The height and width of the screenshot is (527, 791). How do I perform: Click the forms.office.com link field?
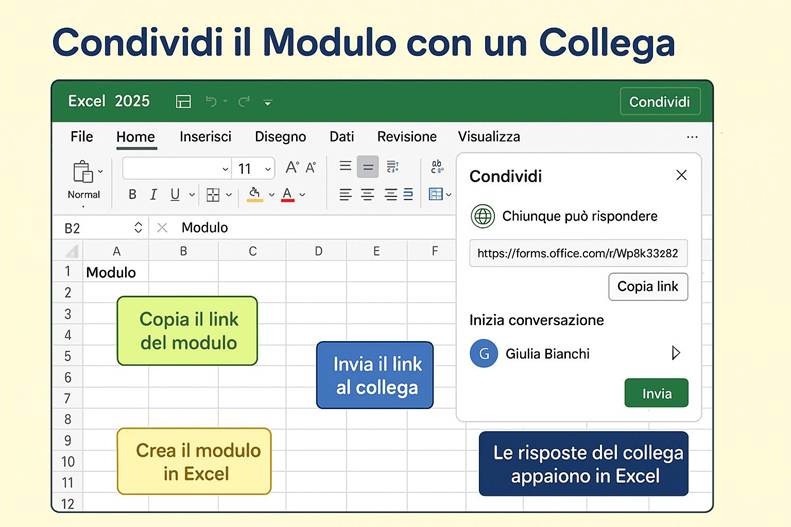578,253
